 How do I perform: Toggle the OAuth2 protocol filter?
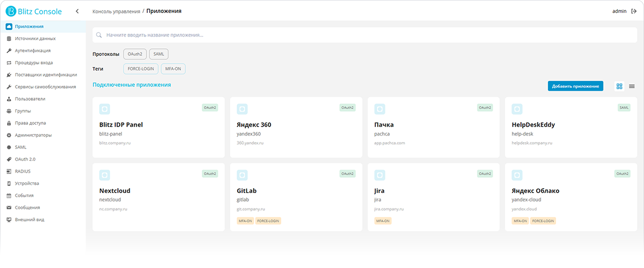(134, 54)
